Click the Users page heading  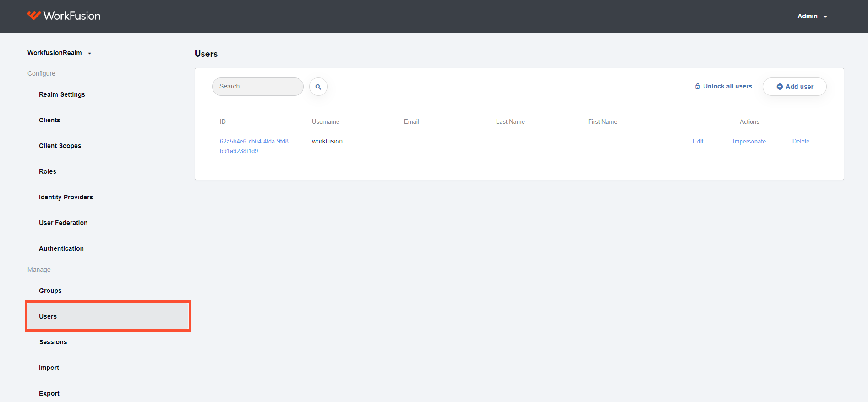pyautogui.click(x=206, y=54)
